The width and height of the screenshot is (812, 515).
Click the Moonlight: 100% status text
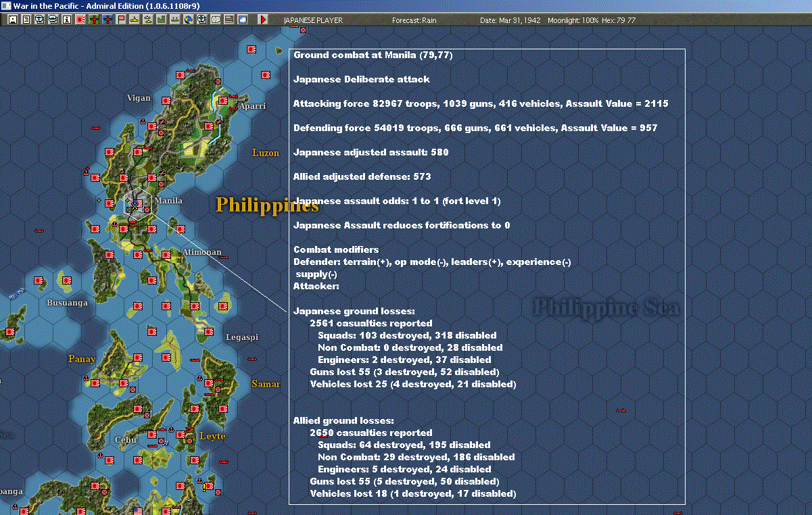(573, 20)
